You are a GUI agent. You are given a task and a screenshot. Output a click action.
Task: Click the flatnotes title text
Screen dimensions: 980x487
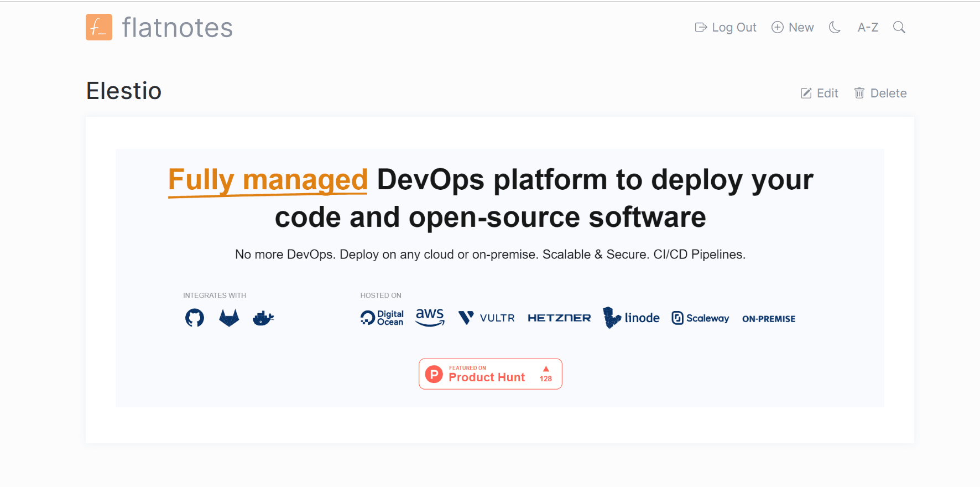point(178,28)
